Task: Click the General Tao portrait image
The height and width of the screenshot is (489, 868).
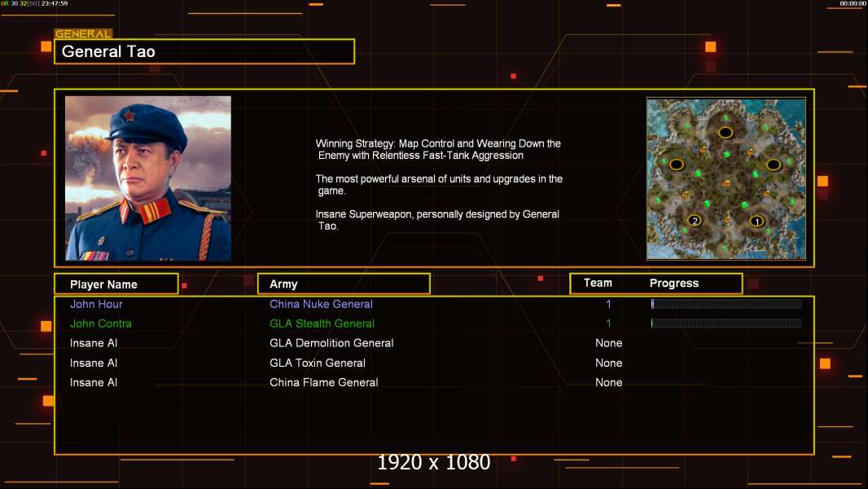Action: [148, 178]
